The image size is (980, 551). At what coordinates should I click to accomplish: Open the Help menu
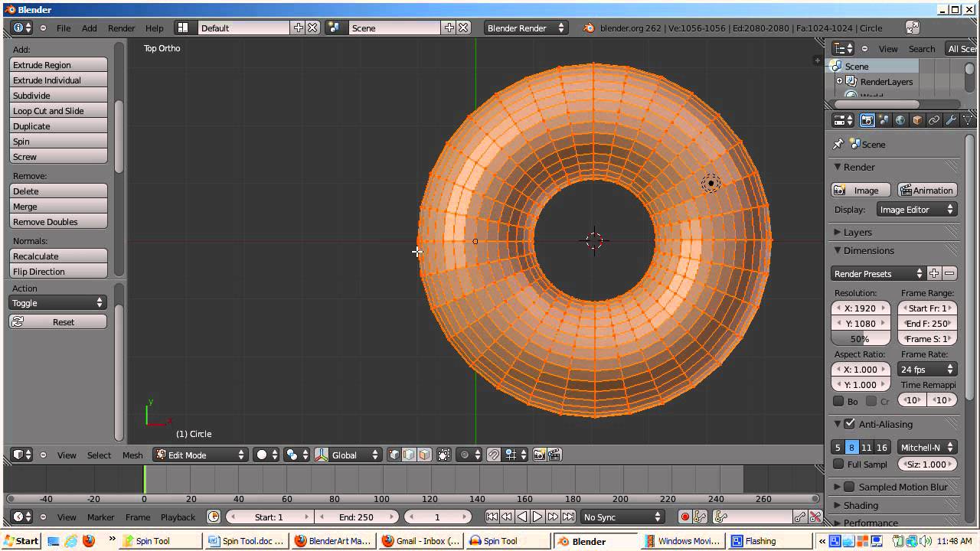tap(155, 28)
